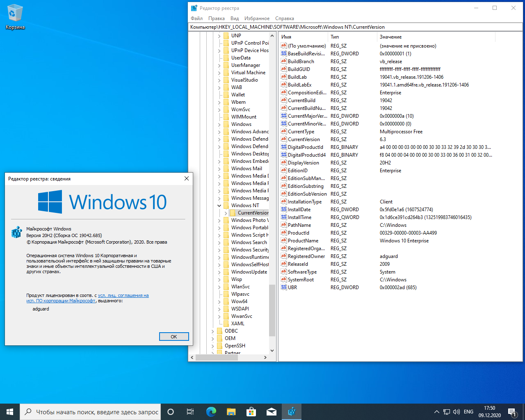Open the Справка menu
This screenshot has width=525, height=420.
285,18
